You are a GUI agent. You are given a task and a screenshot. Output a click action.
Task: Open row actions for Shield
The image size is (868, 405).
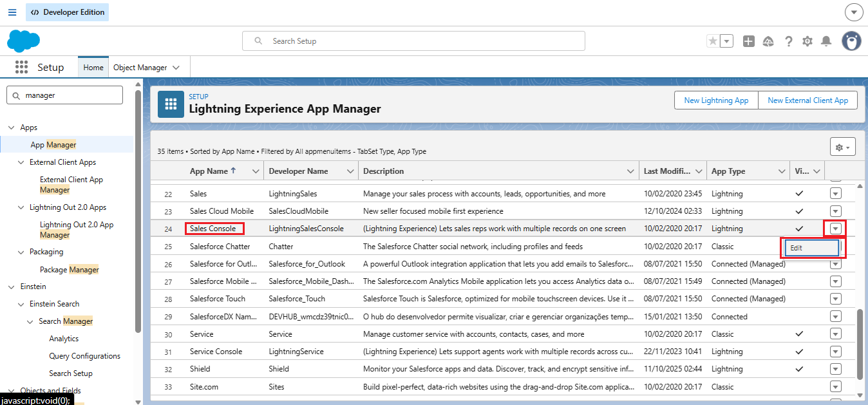coord(836,369)
